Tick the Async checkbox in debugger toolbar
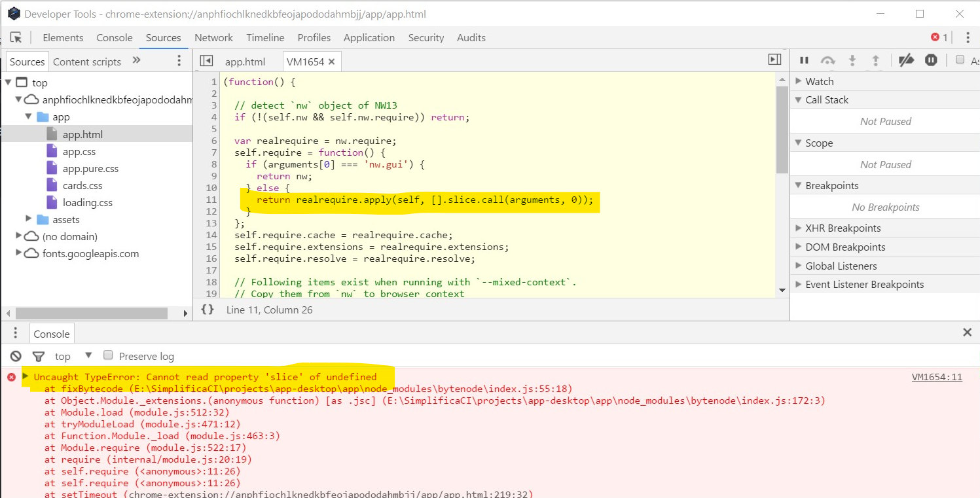Screen dimensions: 980x498 [x=960, y=60]
